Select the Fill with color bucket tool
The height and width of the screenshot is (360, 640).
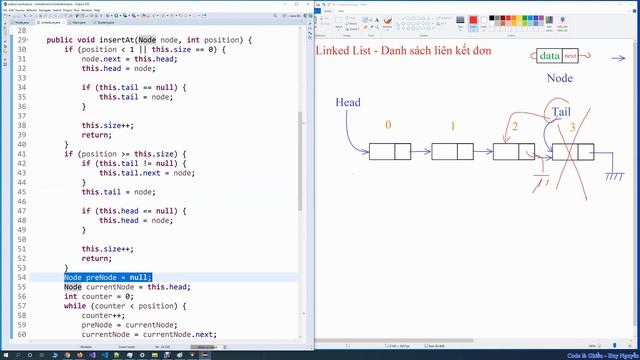pyautogui.click(x=371, y=19)
